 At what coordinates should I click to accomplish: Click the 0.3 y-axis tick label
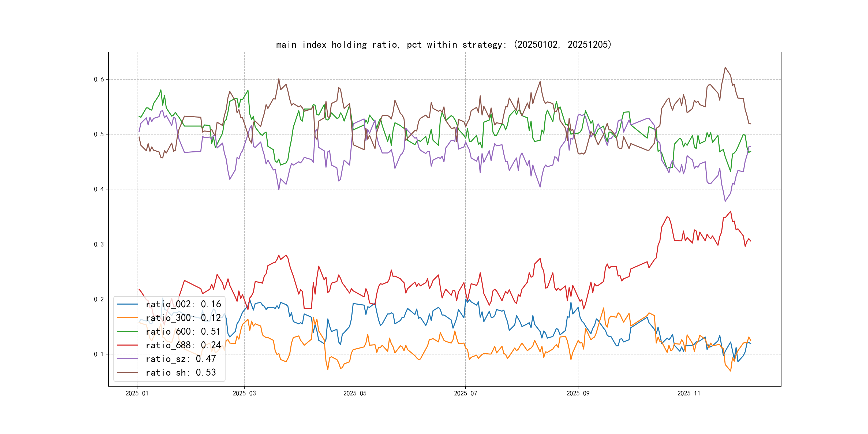click(99, 244)
